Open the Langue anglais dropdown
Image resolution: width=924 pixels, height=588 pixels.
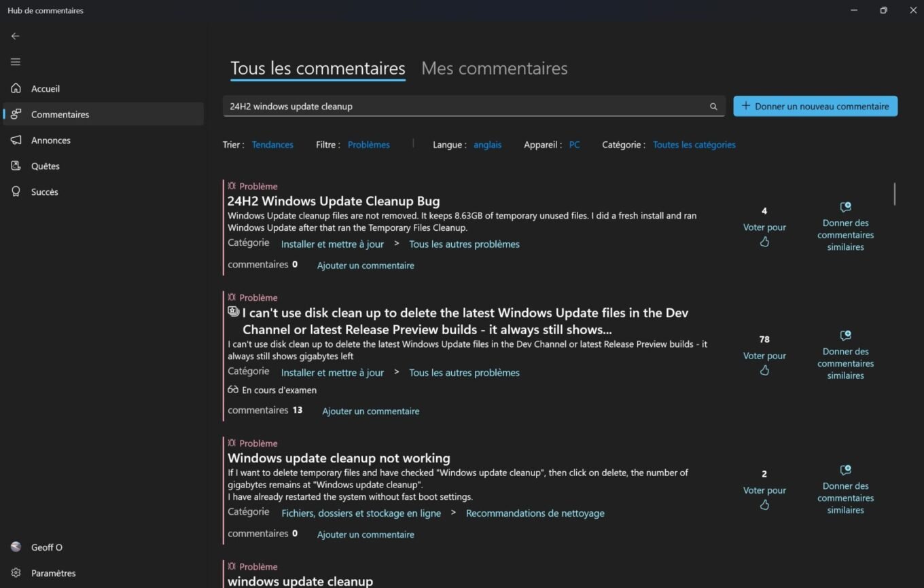(488, 145)
